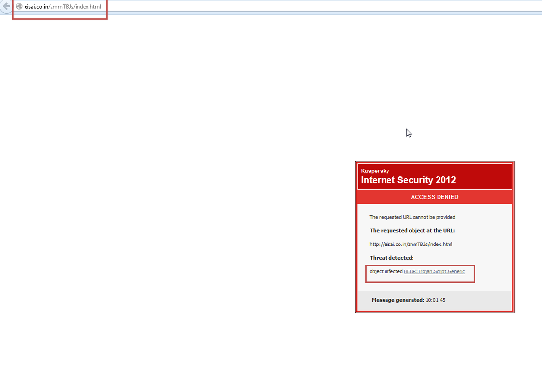
Task: Click The requested object at the URL heading
Action: point(412,230)
